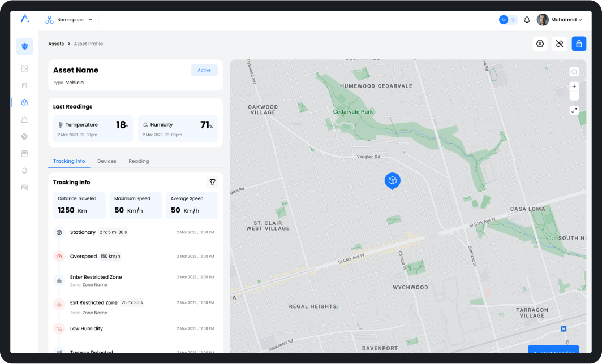Click the droplet Humidity icon
This screenshot has height=364, width=602.
point(145,125)
